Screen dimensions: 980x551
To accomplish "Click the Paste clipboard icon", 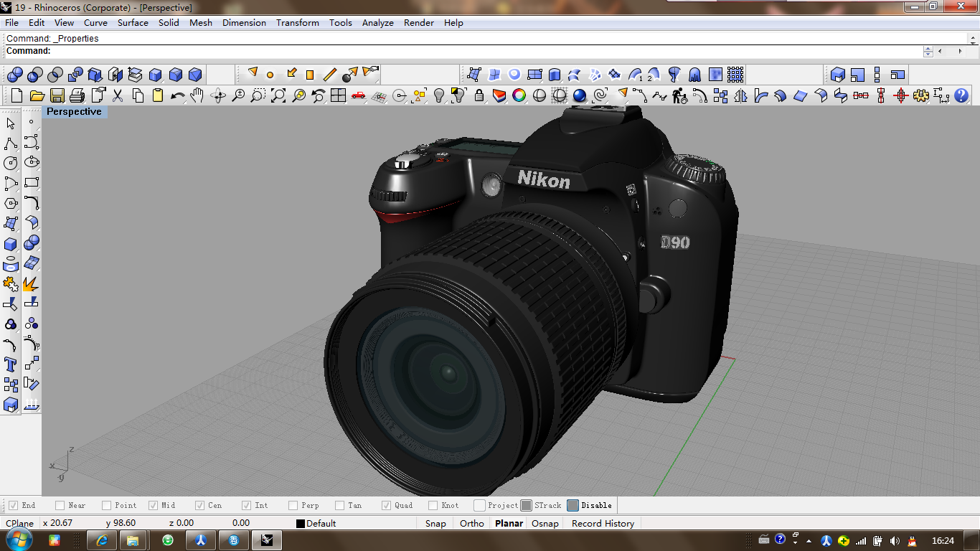I will pos(158,95).
